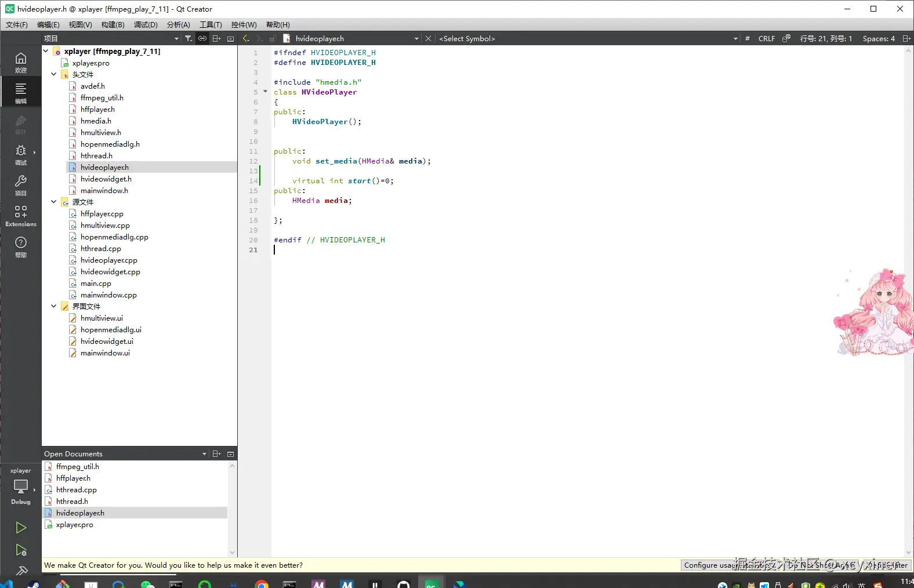Open the Design mode icon

21,124
